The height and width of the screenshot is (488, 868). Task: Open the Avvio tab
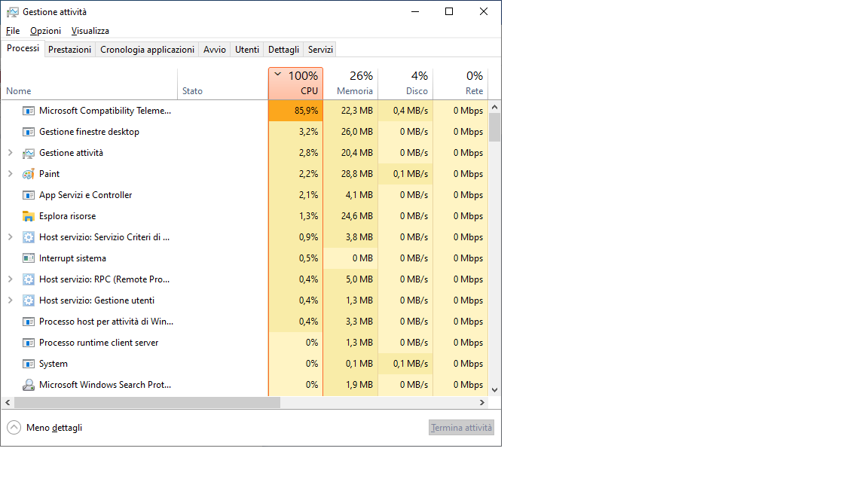coord(214,49)
